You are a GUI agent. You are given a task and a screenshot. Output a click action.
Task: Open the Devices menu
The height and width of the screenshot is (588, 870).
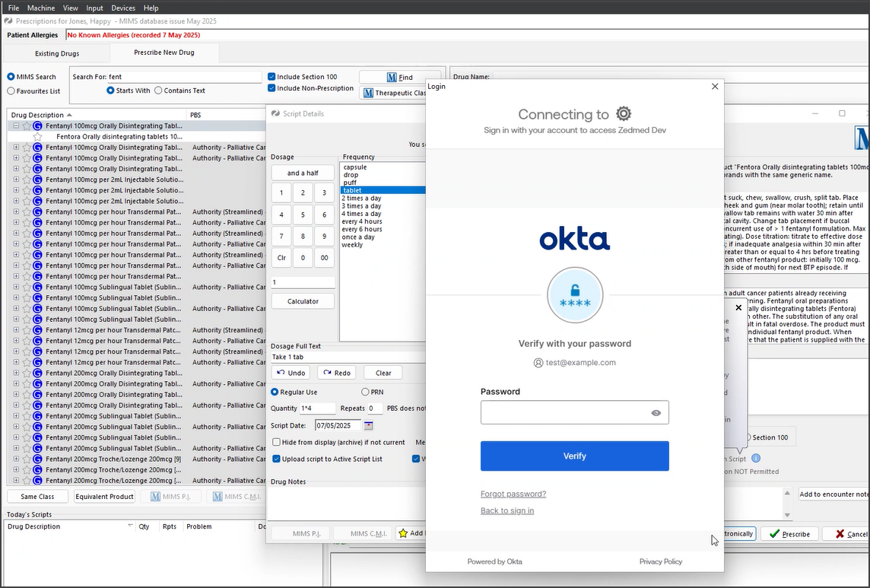[123, 8]
